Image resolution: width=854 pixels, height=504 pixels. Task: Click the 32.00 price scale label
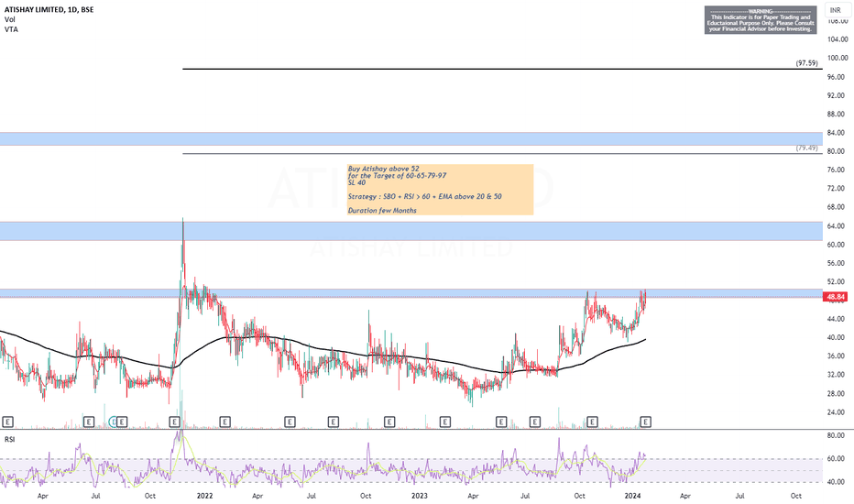838,375
